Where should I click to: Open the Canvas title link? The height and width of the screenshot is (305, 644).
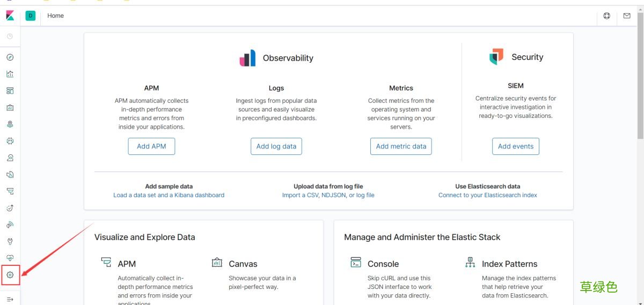coord(243,264)
